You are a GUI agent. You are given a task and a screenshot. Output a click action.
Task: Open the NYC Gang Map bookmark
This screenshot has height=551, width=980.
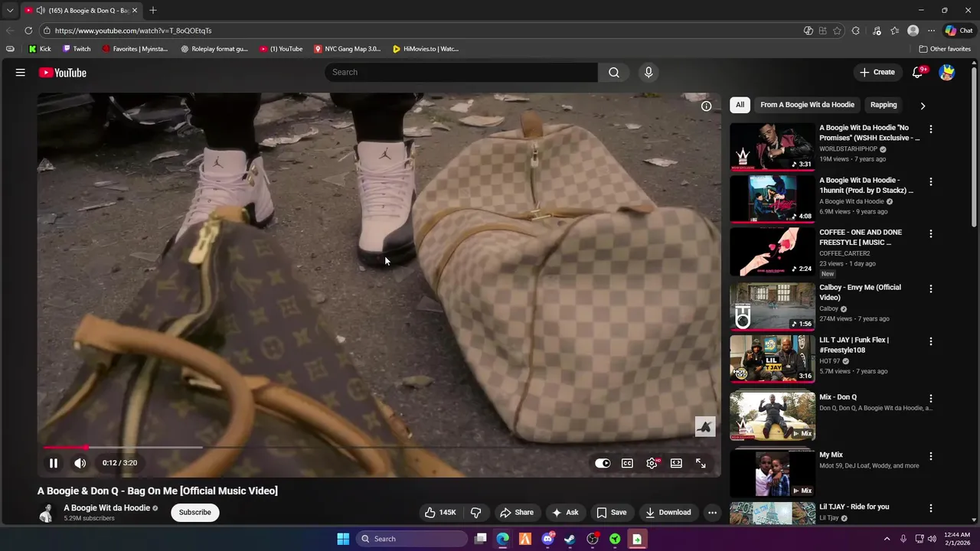(x=347, y=49)
